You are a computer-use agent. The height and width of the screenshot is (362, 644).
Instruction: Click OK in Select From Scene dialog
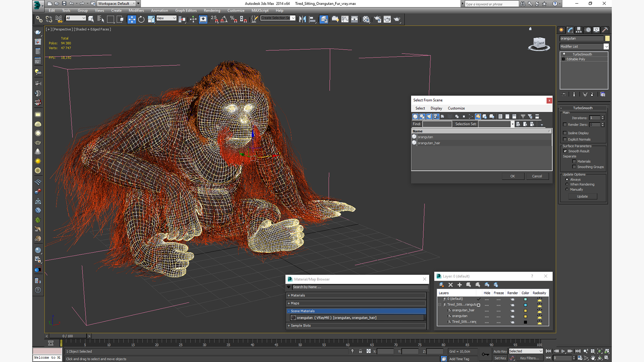(513, 176)
